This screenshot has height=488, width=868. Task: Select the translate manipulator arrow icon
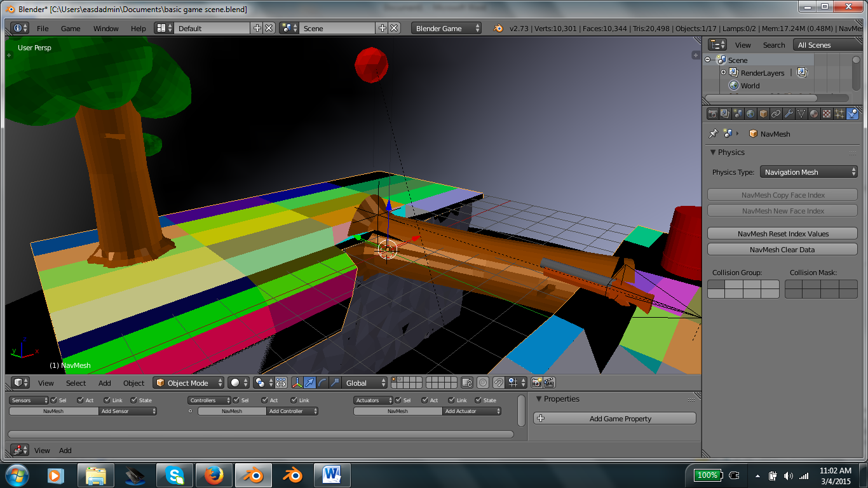pos(310,383)
